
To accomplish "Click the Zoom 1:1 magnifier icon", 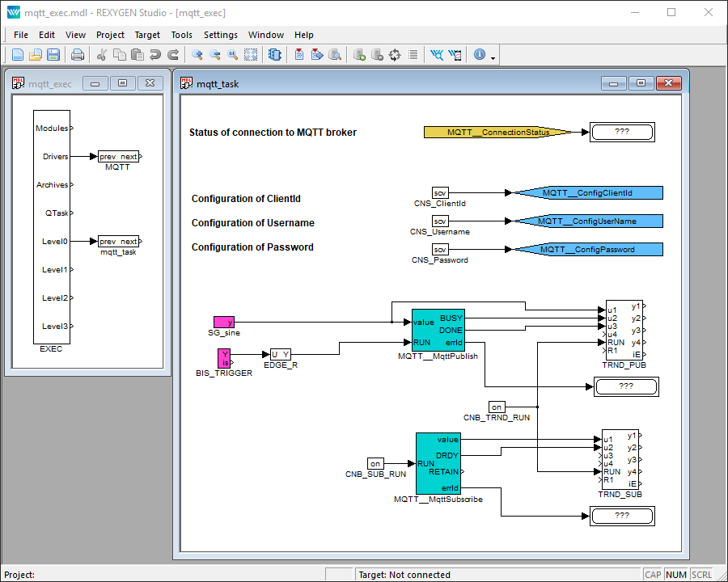I will 233,55.
